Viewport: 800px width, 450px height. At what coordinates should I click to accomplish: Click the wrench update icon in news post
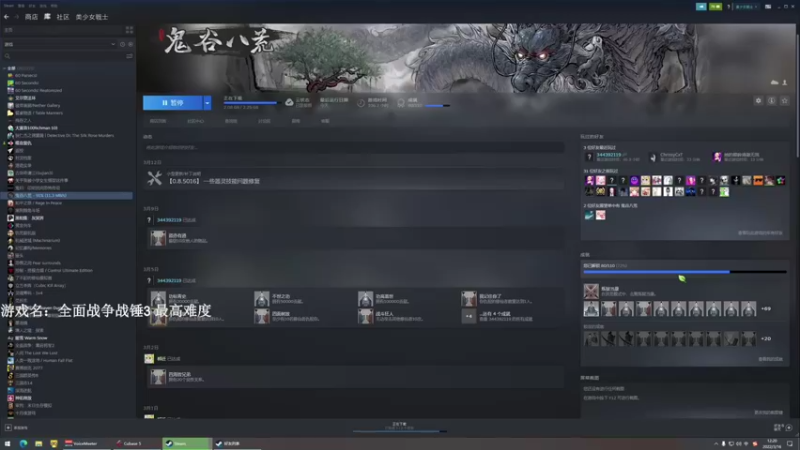[155, 178]
